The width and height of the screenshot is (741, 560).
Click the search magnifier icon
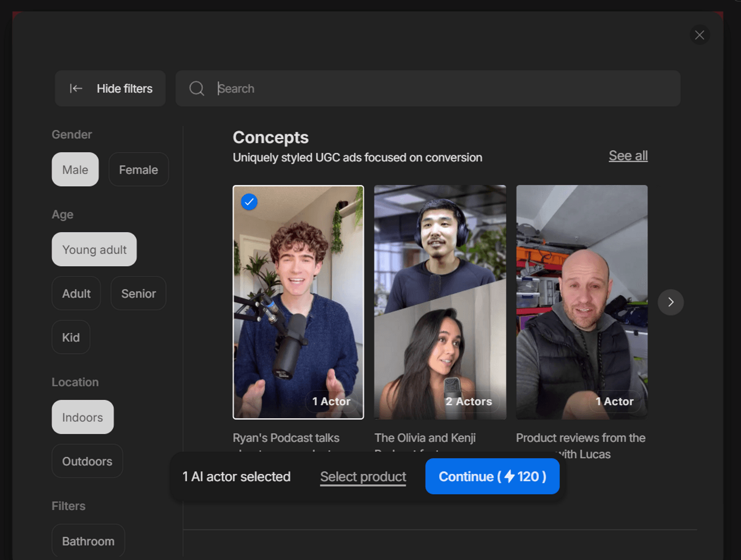196,88
